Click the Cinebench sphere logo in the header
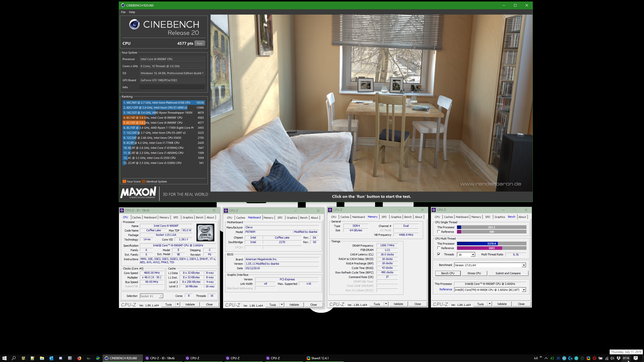 [134, 24]
